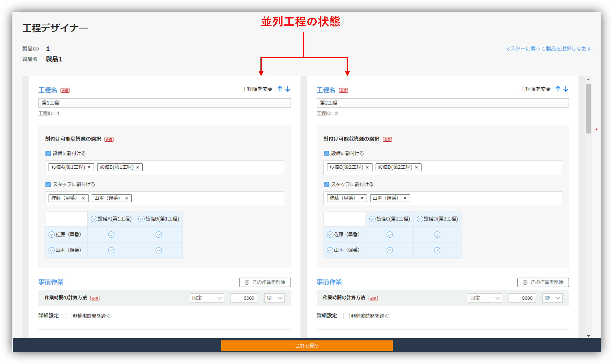613x364 pixels.
Task: Move 第1工程 down with the down arrow
Action: (288, 89)
